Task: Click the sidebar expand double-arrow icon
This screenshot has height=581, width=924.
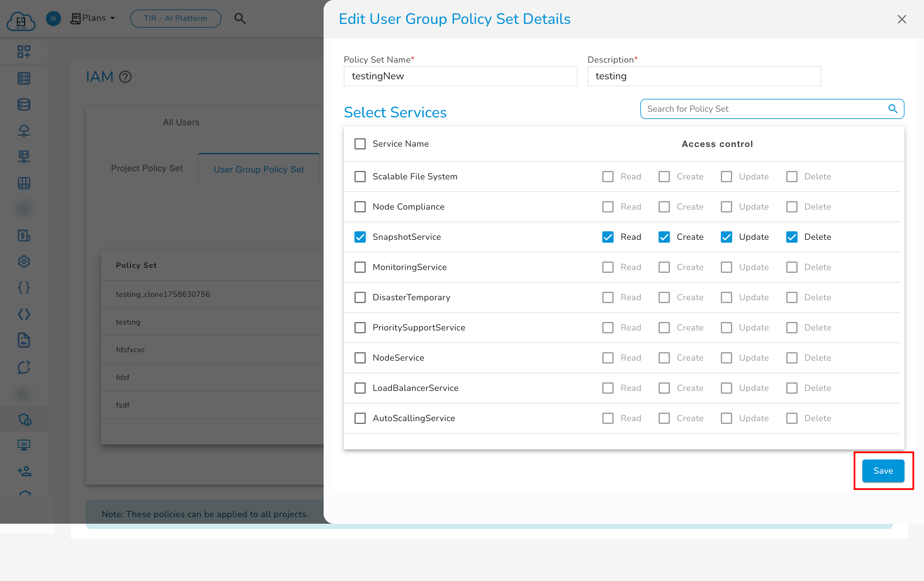Action: (53, 18)
